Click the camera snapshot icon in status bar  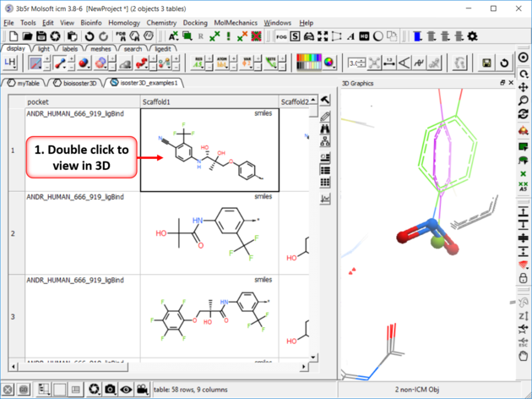tap(110, 390)
